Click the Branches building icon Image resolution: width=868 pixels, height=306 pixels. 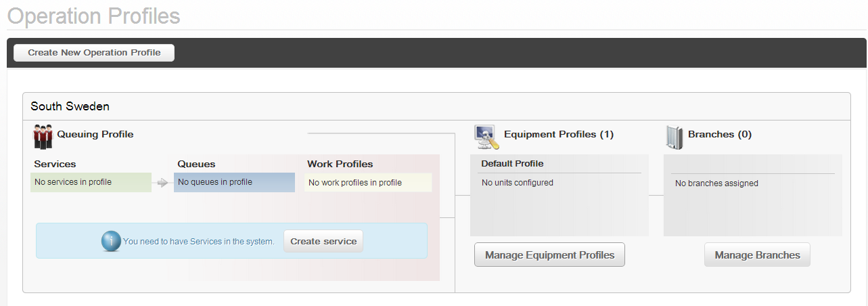(675, 137)
